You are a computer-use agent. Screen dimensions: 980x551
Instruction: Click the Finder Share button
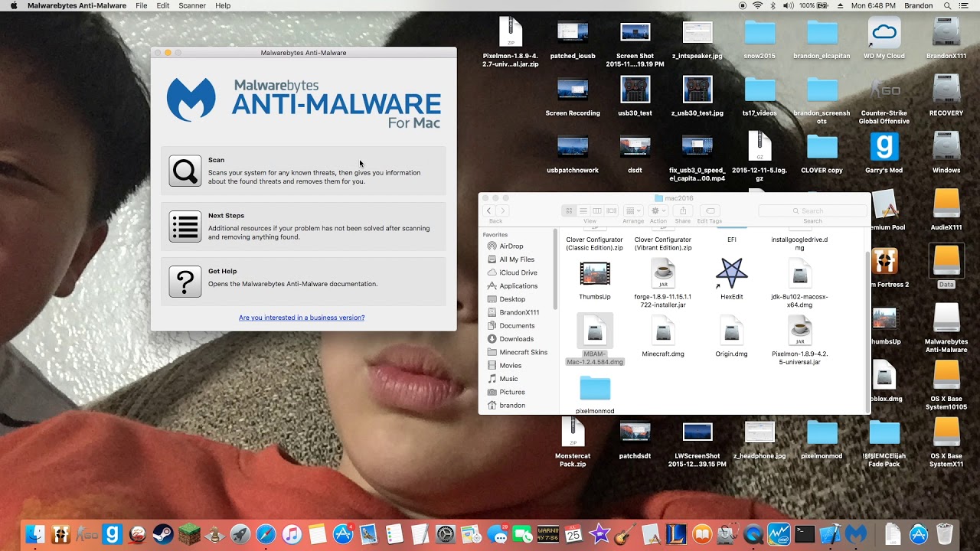coord(682,210)
